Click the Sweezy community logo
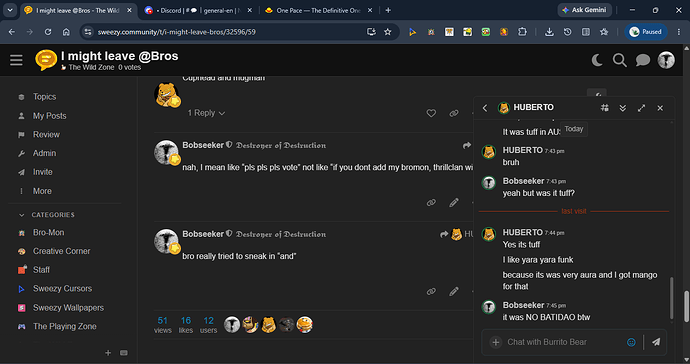690x364 pixels. (x=46, y=60)
